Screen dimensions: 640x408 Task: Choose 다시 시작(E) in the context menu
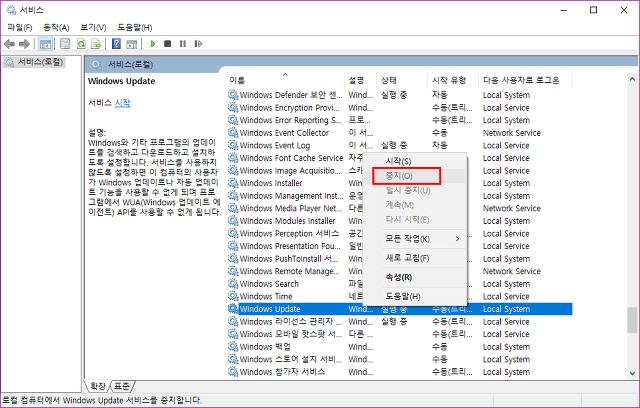coord(415,220)
